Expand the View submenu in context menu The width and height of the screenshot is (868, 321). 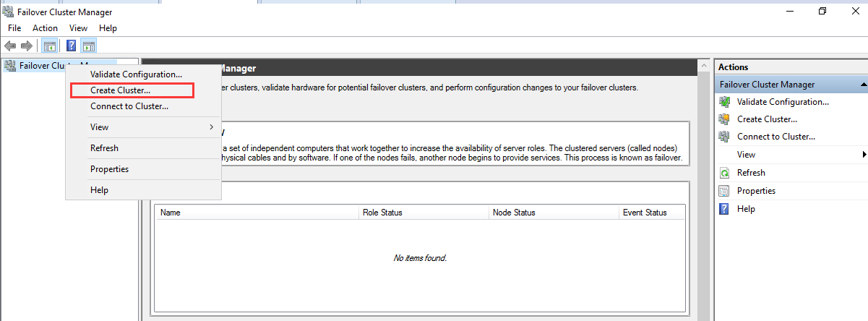pyautogui.click(x=143, y=127)
